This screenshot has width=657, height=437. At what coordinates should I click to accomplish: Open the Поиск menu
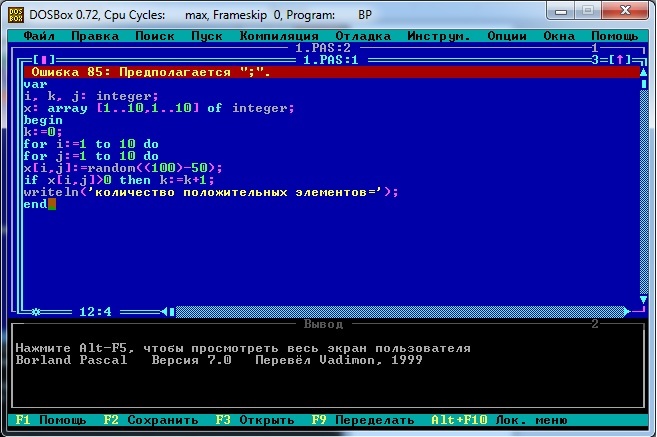[x=155, y=36]
